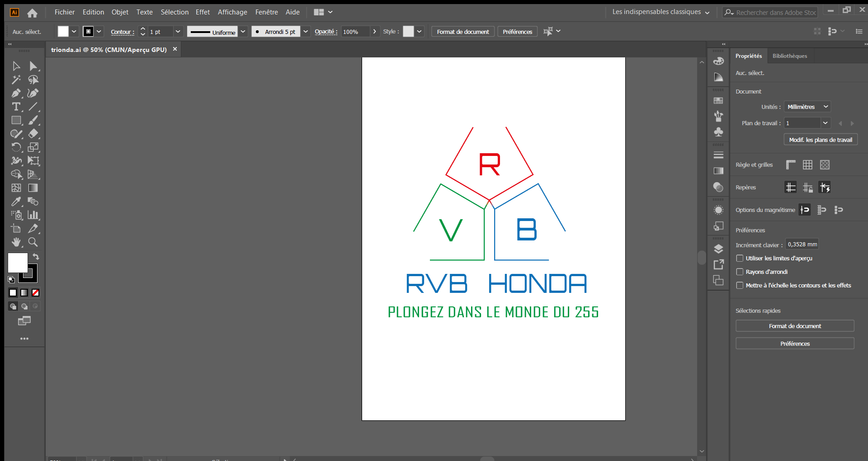This screenshot has width=868, height=461.
Task: Click Format de document in control bar
Action: [463, 32]
